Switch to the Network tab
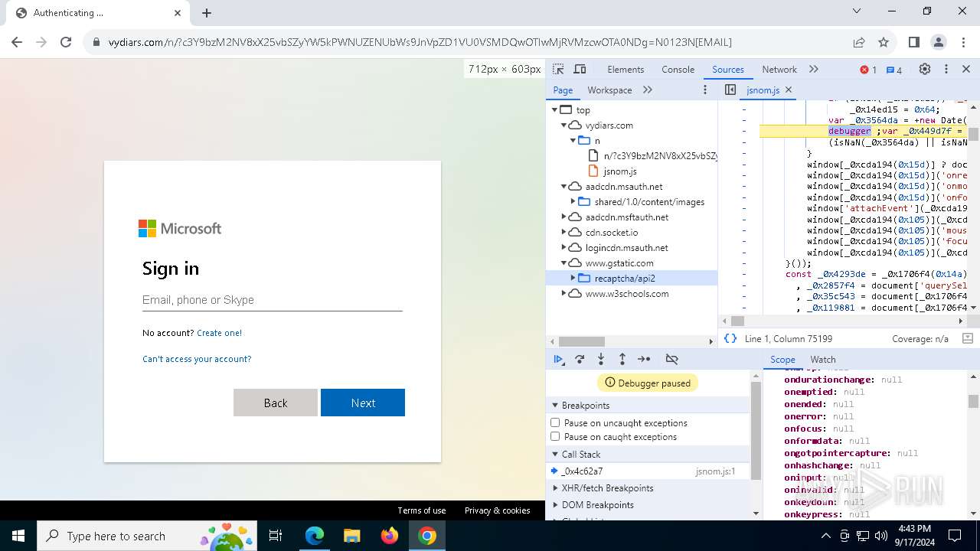This screenshot has width=980, height=551. coord(779,70)
